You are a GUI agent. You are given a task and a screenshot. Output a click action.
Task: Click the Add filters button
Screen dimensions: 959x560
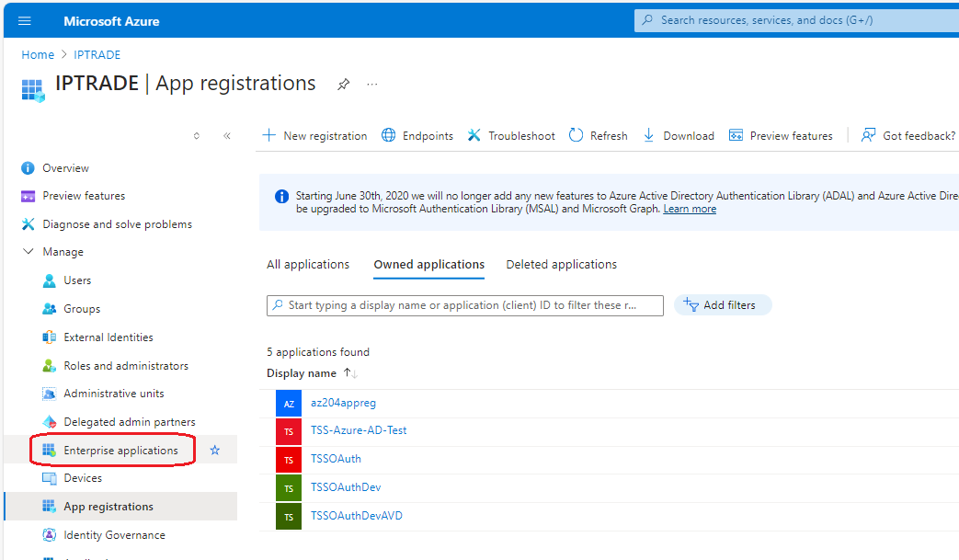point(723,305)
